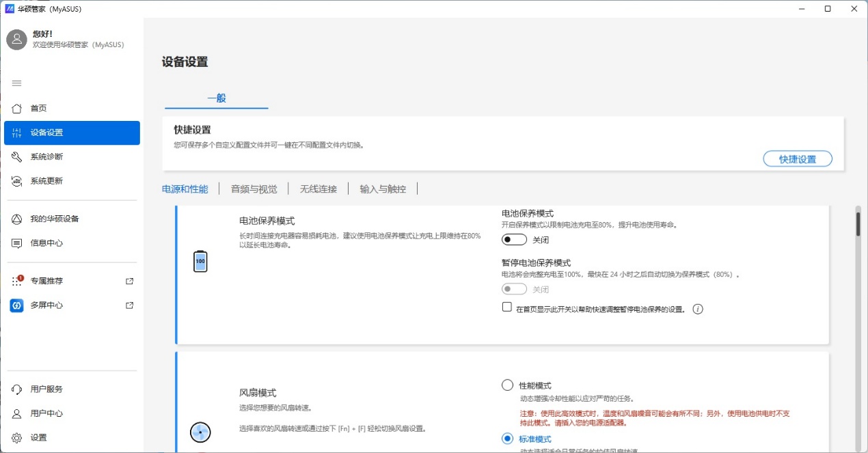Minimize the MyASUS window
This screenshot has width=868, height=453.
(802, 9)
